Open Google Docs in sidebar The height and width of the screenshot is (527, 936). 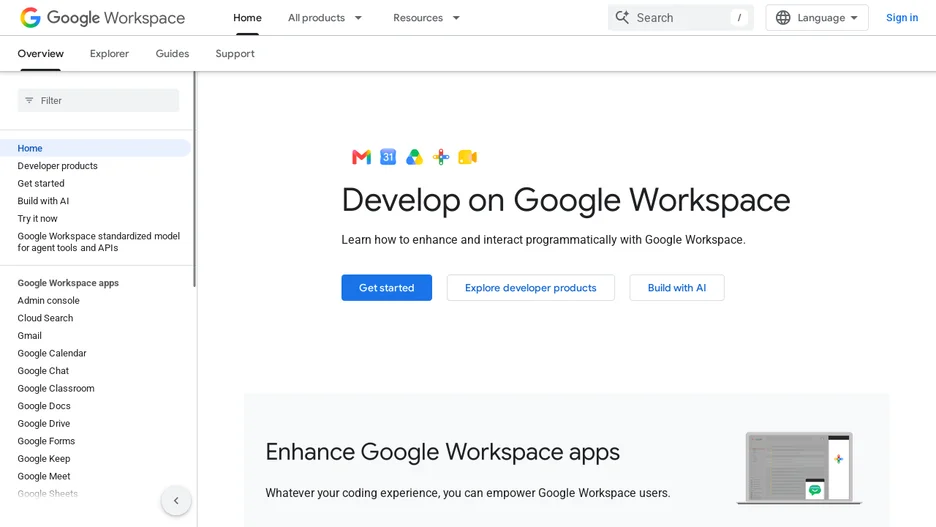tap(44, 406)
